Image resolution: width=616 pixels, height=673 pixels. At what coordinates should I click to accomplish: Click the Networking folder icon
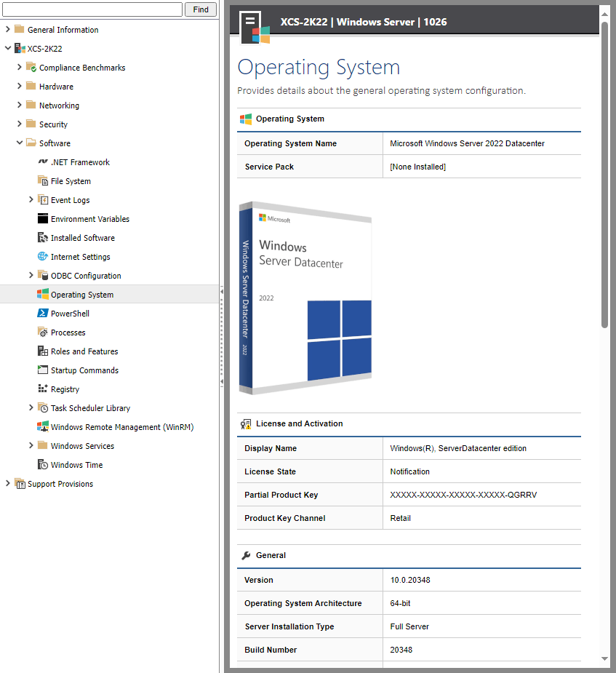click(x=31, y=105)
